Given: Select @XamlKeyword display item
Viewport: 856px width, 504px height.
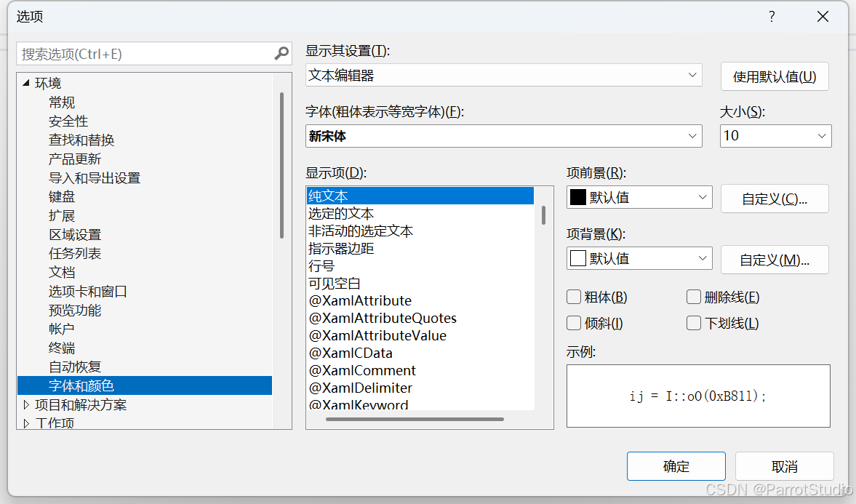Looking at the screenshot, I should 359,404.
